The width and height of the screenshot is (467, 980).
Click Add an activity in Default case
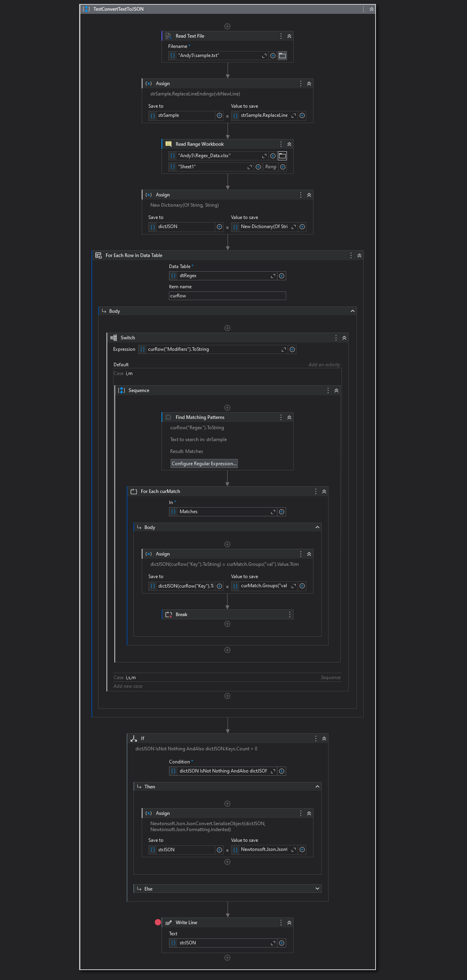(324, 365)
